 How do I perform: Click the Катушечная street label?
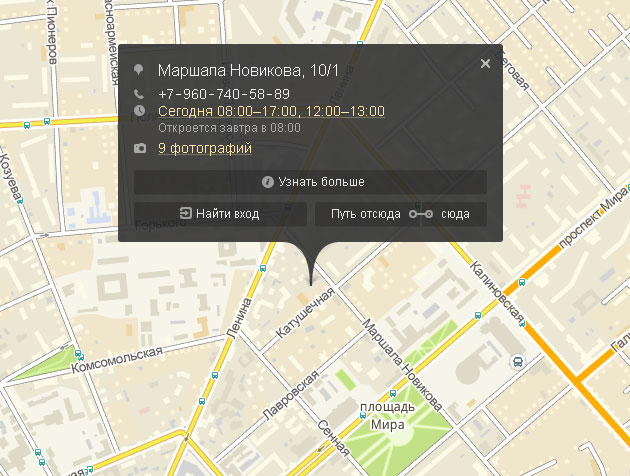(x=305, y=312)
